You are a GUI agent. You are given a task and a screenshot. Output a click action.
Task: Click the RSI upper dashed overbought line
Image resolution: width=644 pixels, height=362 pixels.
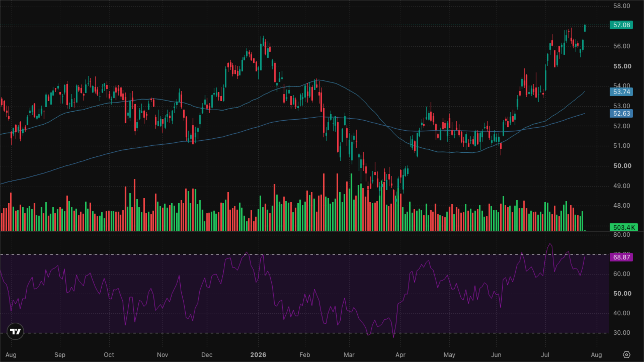304,255
